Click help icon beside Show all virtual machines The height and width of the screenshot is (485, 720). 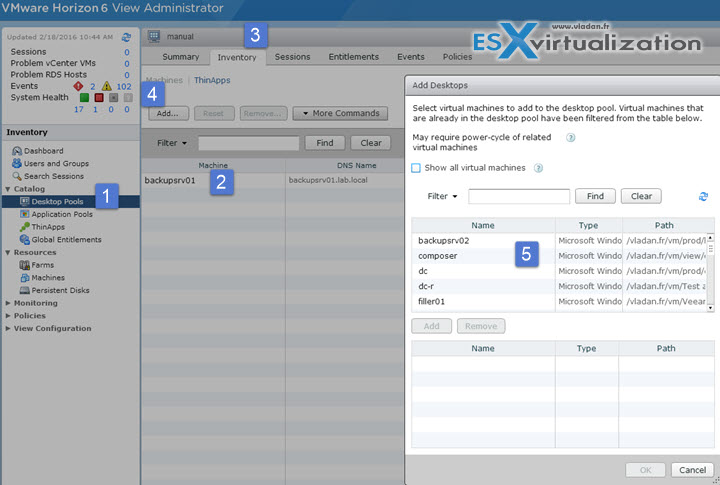click(x=538, y=168)
